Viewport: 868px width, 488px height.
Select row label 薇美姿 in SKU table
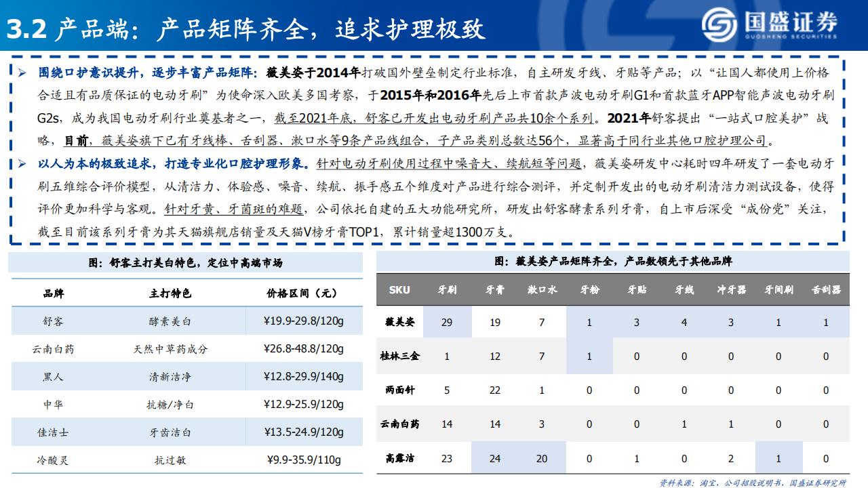click(x=399, y=322)
